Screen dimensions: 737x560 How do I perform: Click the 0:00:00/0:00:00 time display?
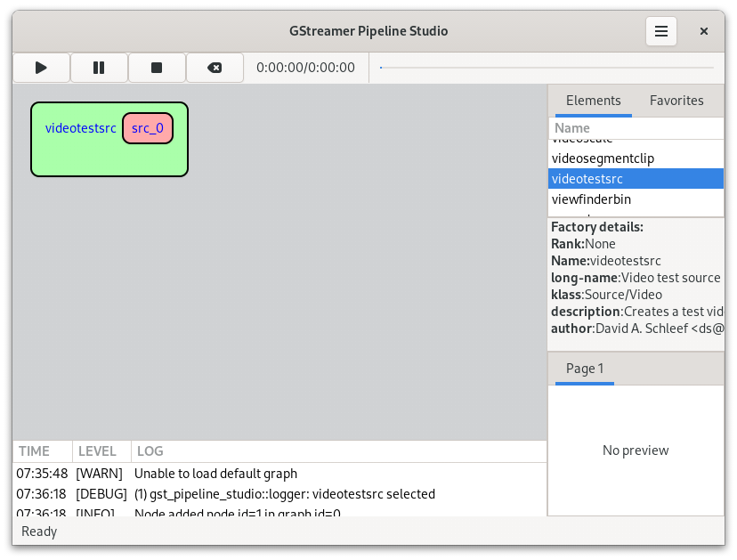(x=305, y=68)
